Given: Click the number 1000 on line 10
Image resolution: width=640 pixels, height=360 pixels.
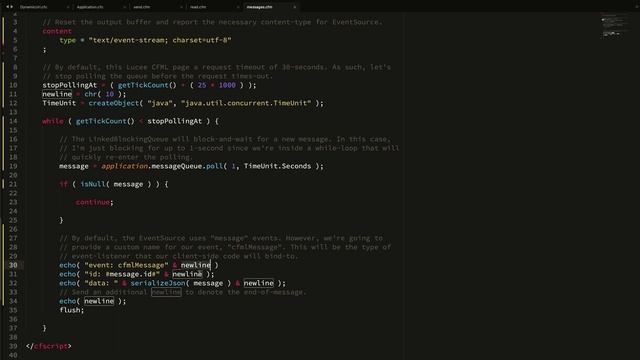Looking at the screenshot, I should pyautogui.click(x=227, y=85).
